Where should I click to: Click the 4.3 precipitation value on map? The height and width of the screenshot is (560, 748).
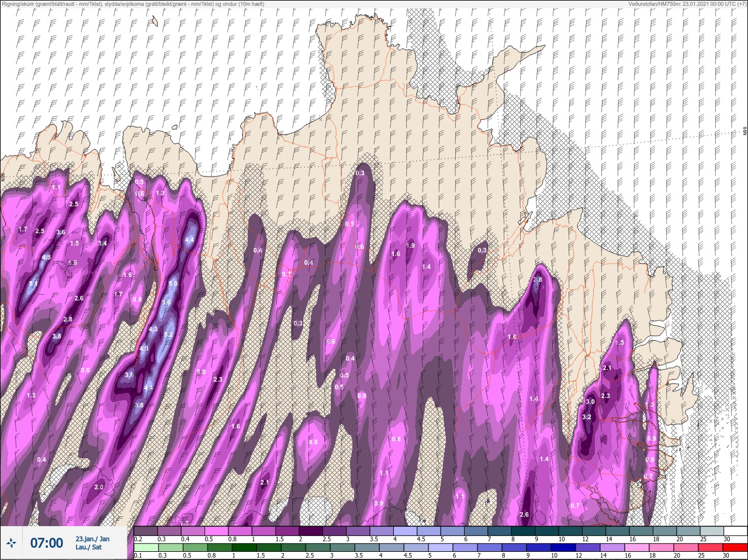pos(154,330)
